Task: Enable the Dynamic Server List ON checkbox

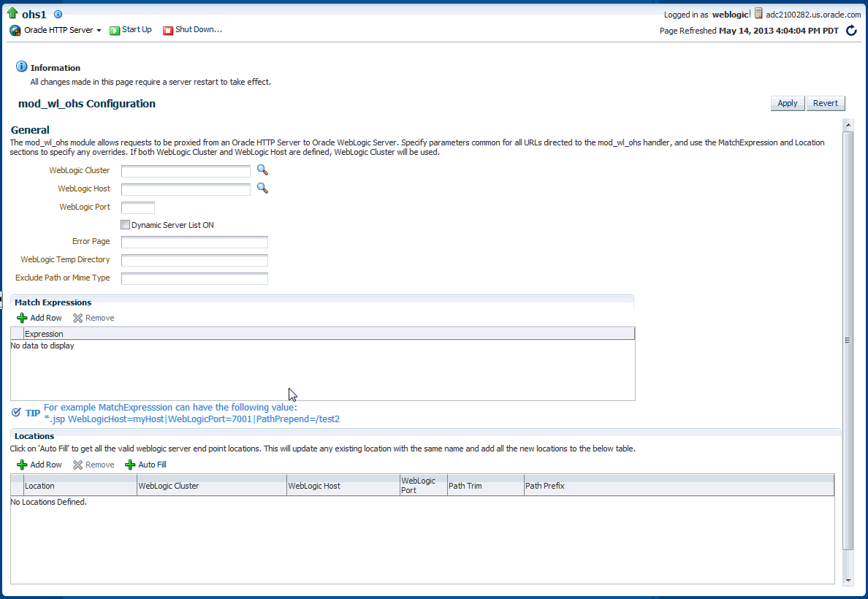Action: coord(125,225)
